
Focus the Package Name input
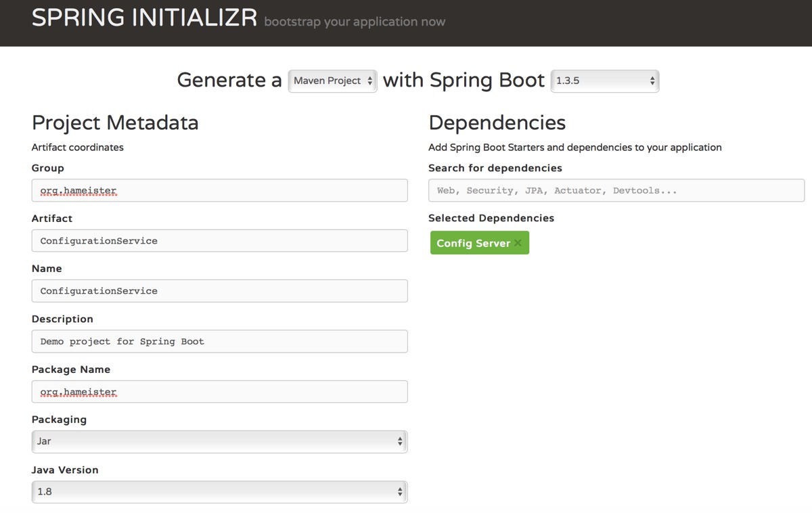pyautogui.click(x=219, y=392)
